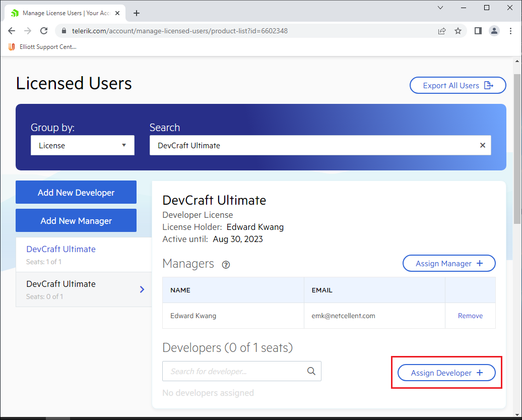Click the emk@netcellent.com email cell
The image size is (522, 420).
coord(374,316)
